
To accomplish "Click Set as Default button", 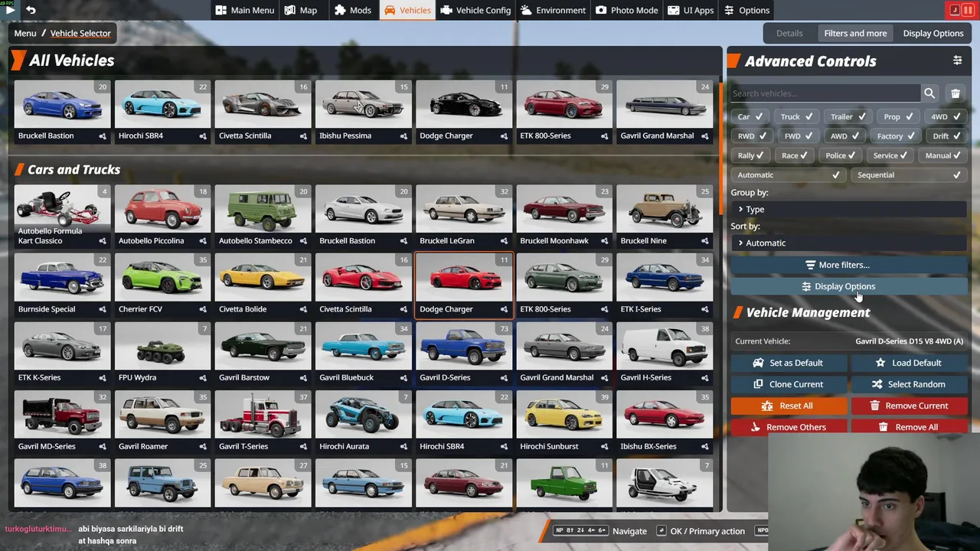I will click(x=788, y=363).
